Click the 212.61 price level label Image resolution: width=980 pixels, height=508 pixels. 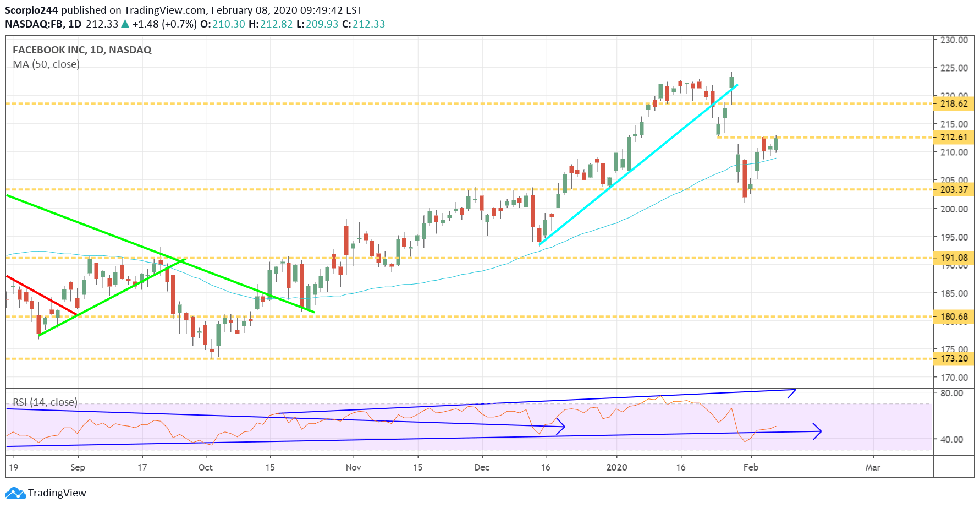(954, 137)
